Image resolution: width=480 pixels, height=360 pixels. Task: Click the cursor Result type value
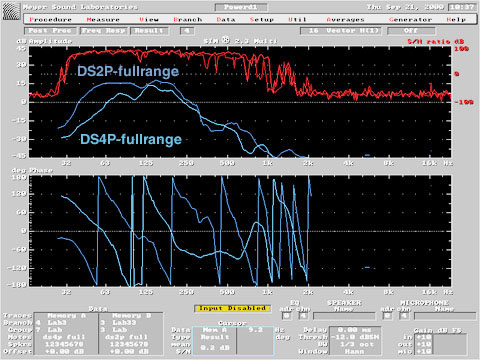point(215,337)
